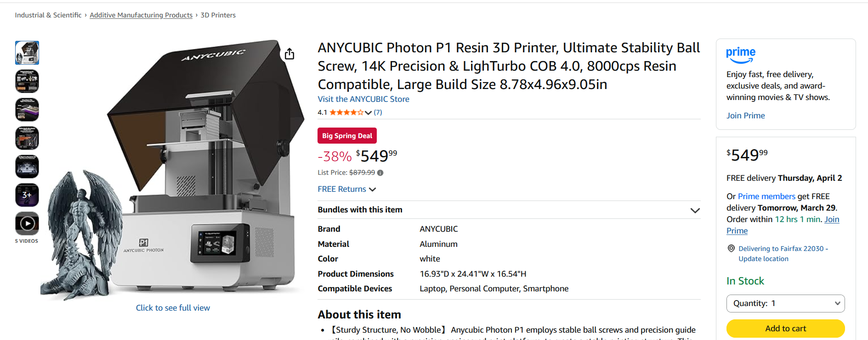Open the 3+ more images thumbnail
This screenshot has height=340, width=868.
tap(27, 195)
